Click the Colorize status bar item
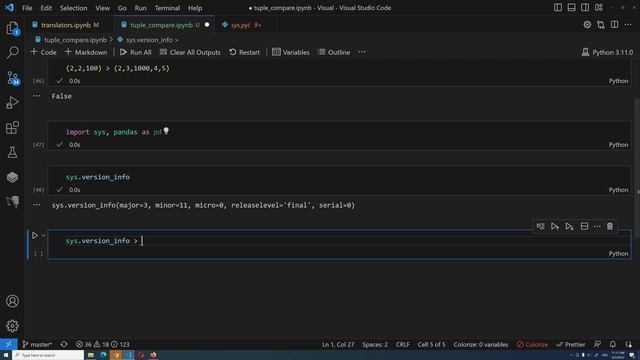This screenshot has width=640, height=360. coord(532,344)
